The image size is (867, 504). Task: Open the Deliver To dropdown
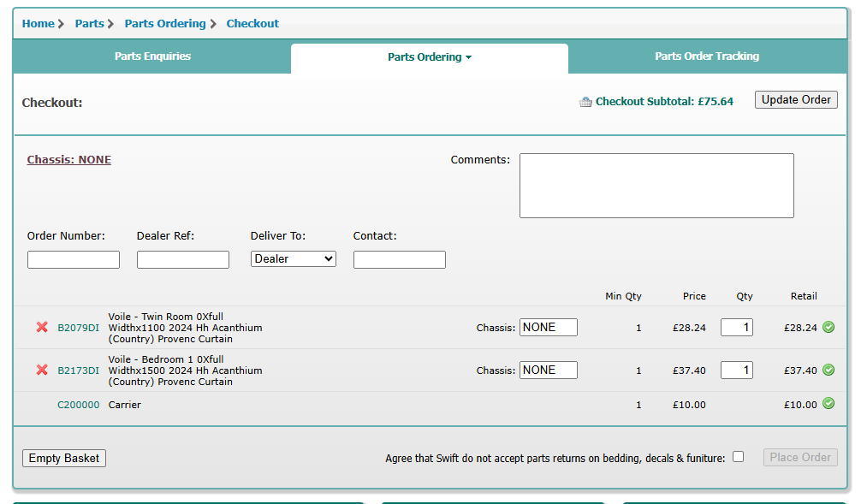click(x=294, y=259)
